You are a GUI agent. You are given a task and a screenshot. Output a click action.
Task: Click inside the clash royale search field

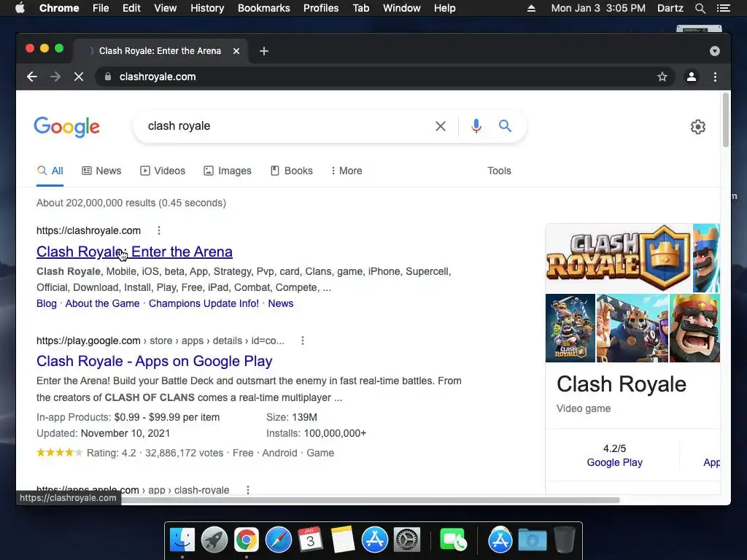tap(286, 126)
